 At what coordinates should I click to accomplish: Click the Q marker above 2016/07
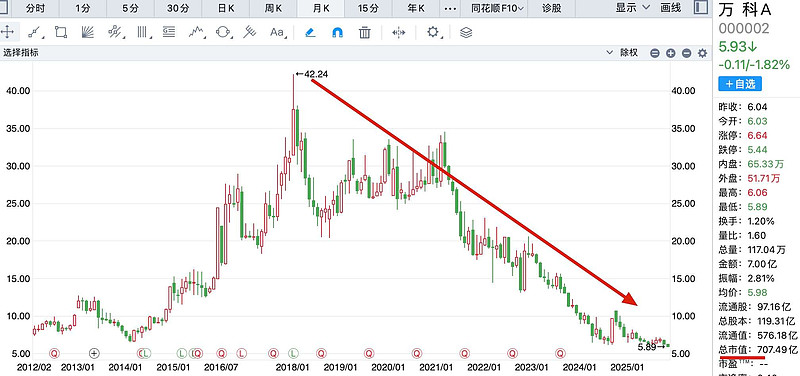[x=221, y=353]
